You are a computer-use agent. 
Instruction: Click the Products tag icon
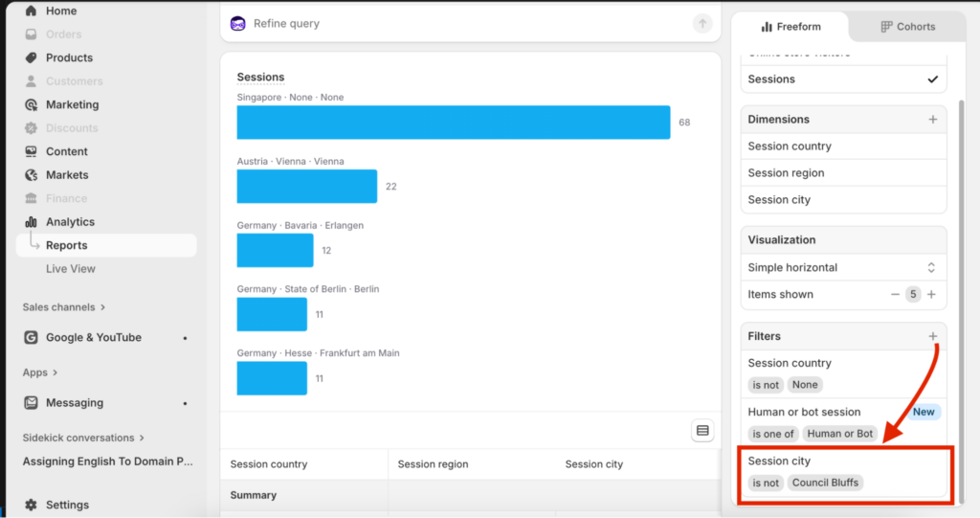(31, 57)
